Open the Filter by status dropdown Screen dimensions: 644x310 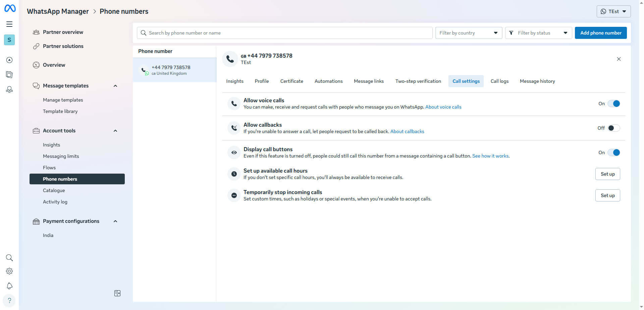click(538, 33)
